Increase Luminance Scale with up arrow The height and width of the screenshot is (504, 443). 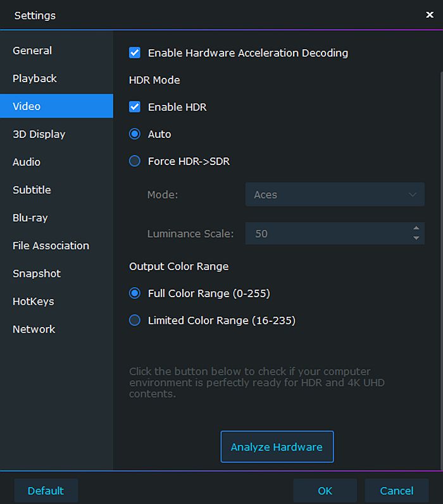[x=416, y=228]
